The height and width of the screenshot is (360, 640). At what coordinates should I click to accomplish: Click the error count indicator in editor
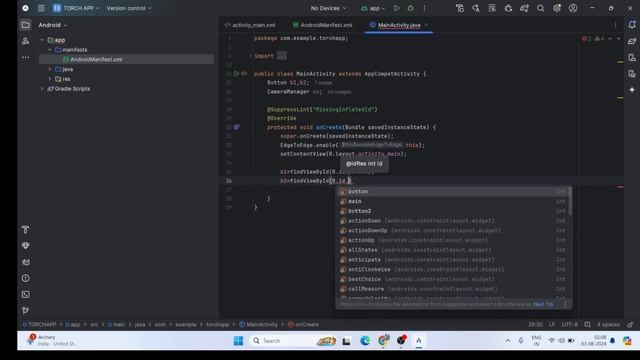587,39
